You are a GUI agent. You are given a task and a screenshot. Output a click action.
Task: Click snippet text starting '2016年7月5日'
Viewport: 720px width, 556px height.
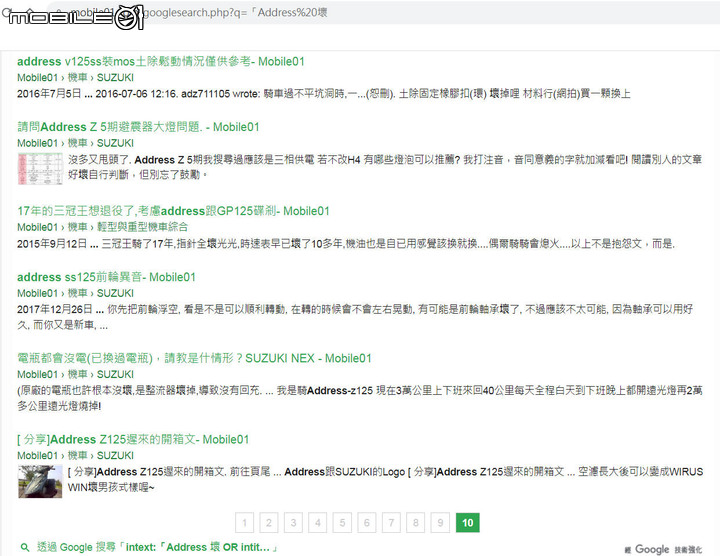tap(324, 94)
